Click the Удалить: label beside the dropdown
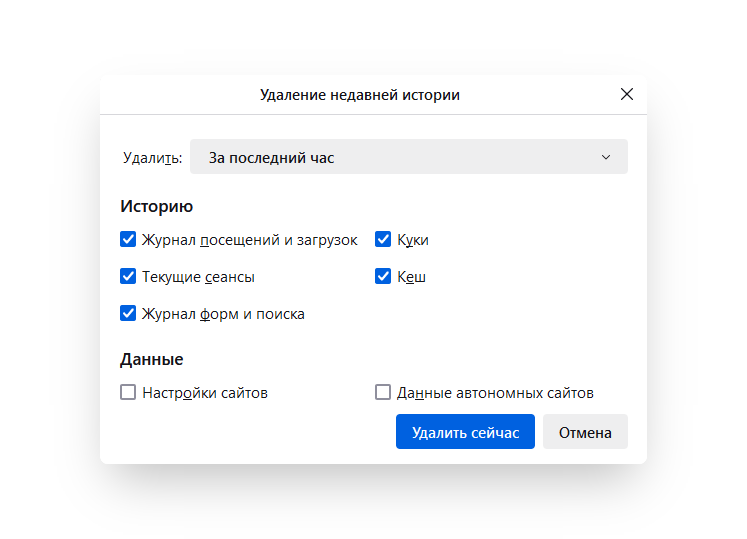747x539 pixels. coord(152,157)
